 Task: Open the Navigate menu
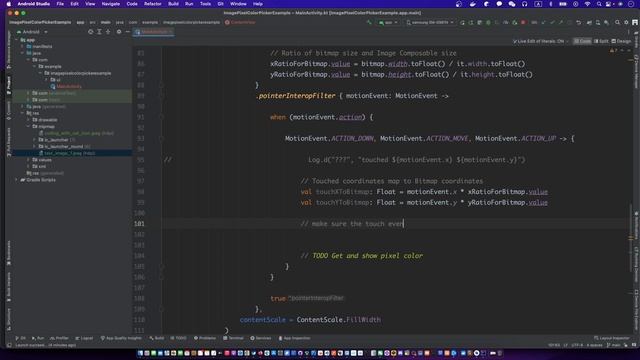pos(111,4)
